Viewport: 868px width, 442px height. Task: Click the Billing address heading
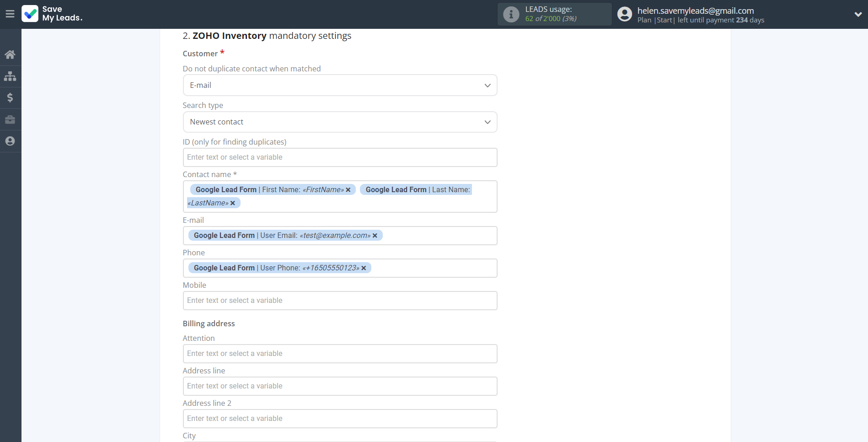[x=209, y=323]
